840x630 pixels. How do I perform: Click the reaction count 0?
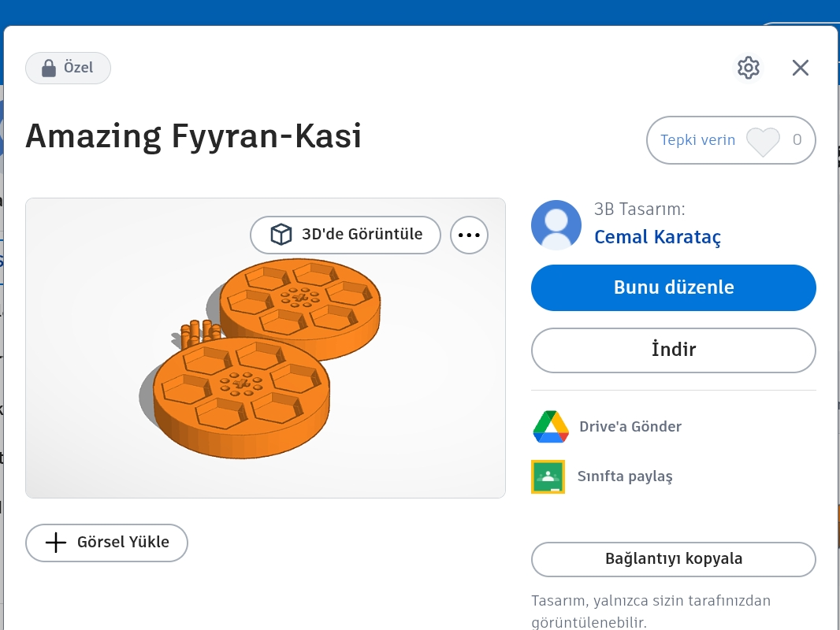pyautogui.click(x=797, y=140)
